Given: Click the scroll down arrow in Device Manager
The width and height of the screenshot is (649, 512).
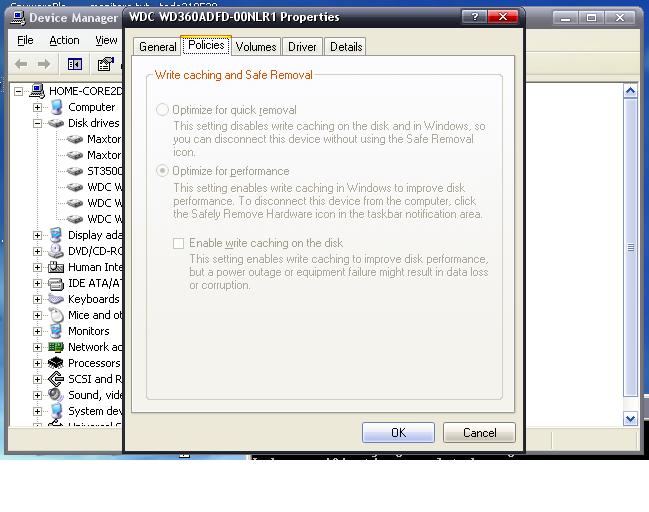Looking at the screenshot, I should [x=630, y=418].
